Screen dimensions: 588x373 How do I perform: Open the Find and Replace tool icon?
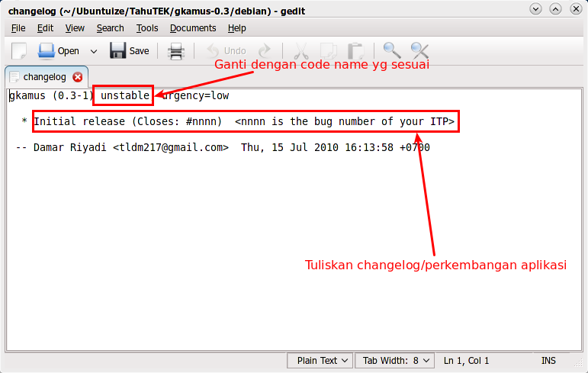coord(419,51)
